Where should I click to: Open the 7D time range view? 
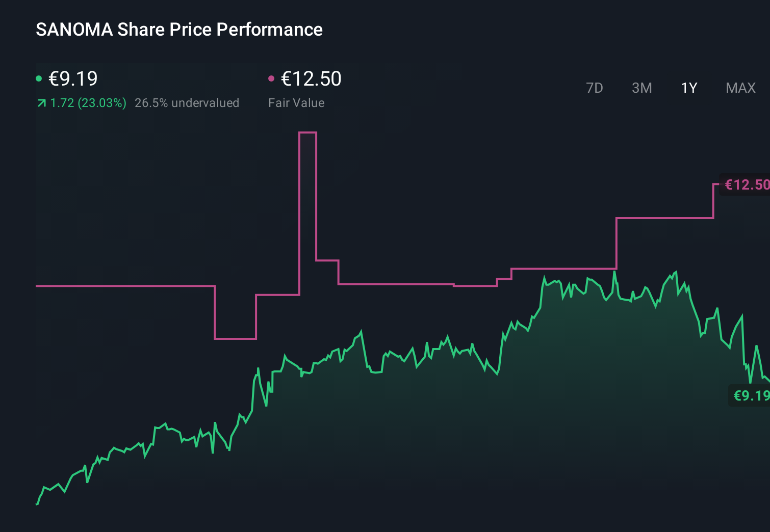click(595, 88)
